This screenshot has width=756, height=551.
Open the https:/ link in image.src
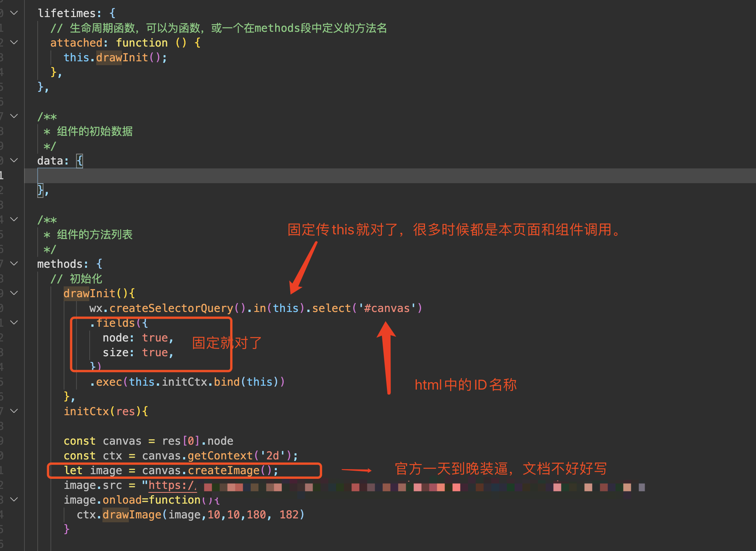pyautogui.click(x=172, y=485)
